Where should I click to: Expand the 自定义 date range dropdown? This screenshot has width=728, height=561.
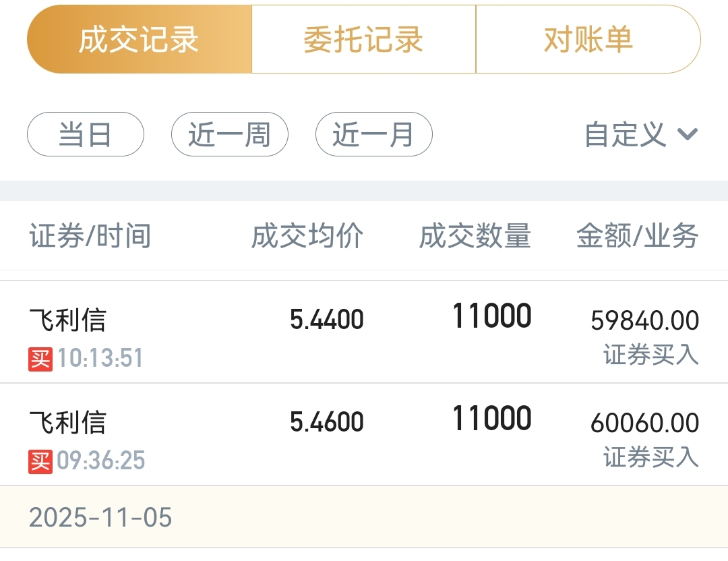click(625, 134)
